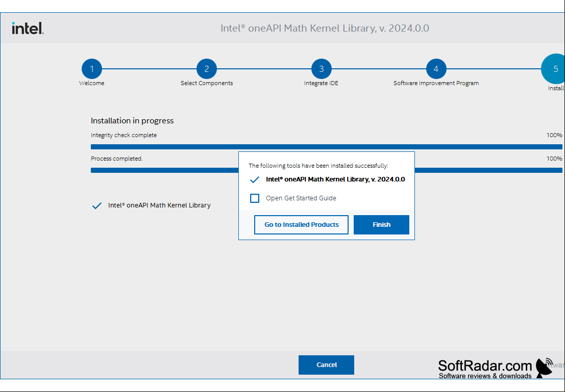Click the 'Select Components' step label
565x392 pixels.
pos(207,83)
